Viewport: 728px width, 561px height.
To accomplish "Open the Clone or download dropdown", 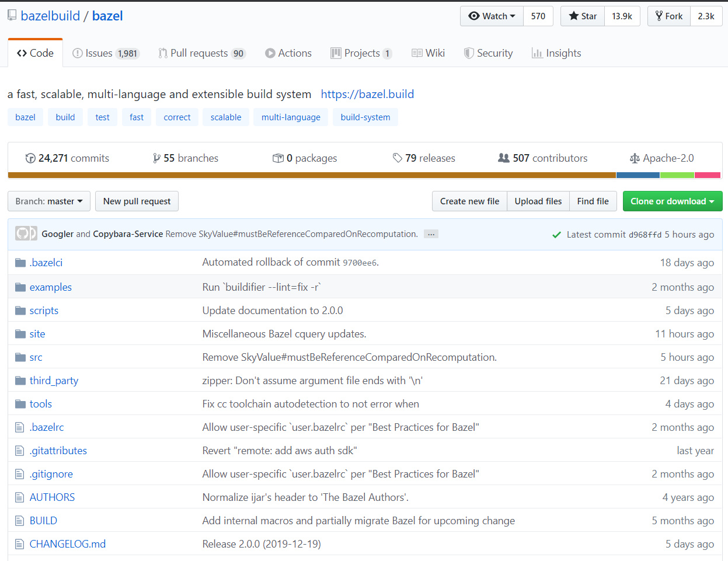I will [x=673, y=201].
